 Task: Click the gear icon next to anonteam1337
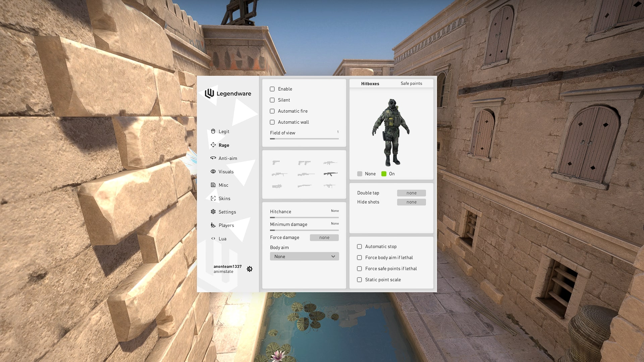(250, 269)
